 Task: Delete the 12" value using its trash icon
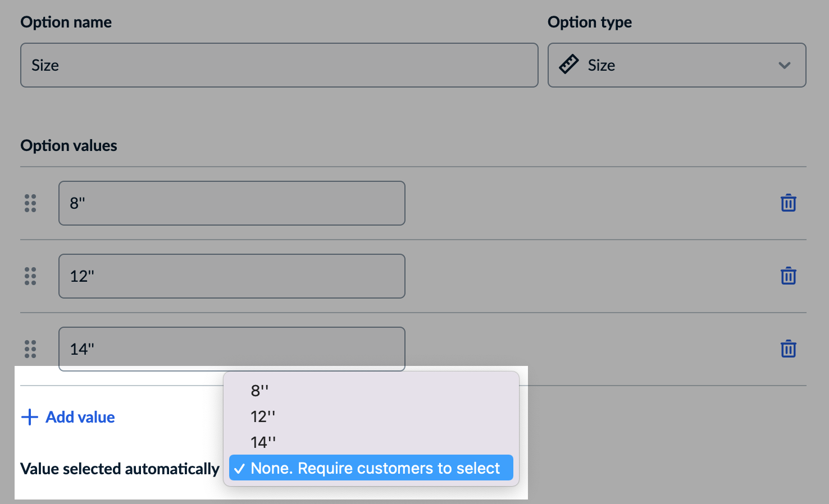tap(789, 276)
